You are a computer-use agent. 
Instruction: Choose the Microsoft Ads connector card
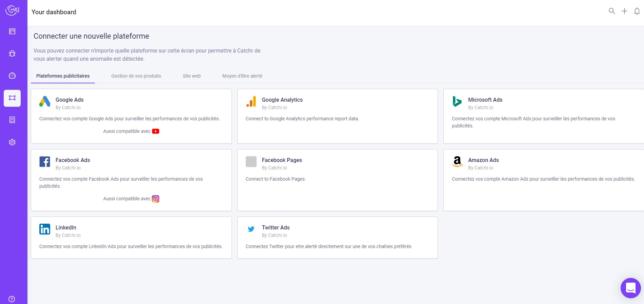[543, 116]
